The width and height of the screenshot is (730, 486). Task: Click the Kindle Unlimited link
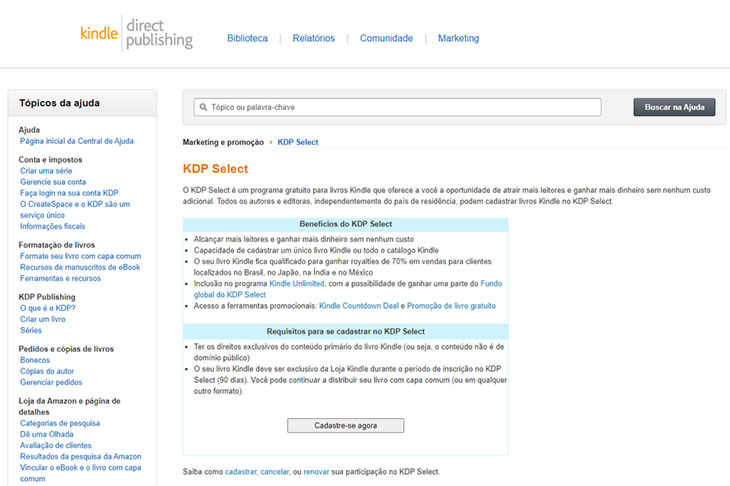pos(297,284)
